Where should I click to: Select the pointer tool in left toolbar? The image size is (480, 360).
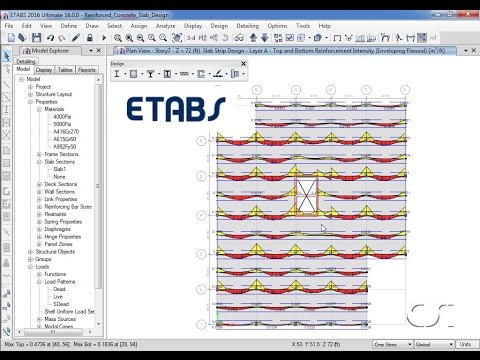pos(6,56)
